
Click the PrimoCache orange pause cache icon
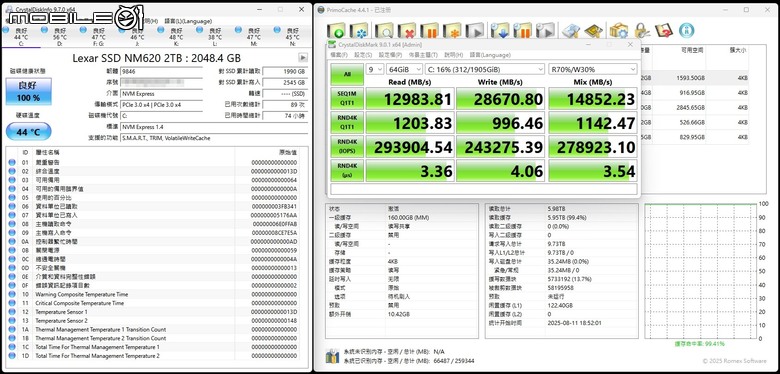pos(429,31)
